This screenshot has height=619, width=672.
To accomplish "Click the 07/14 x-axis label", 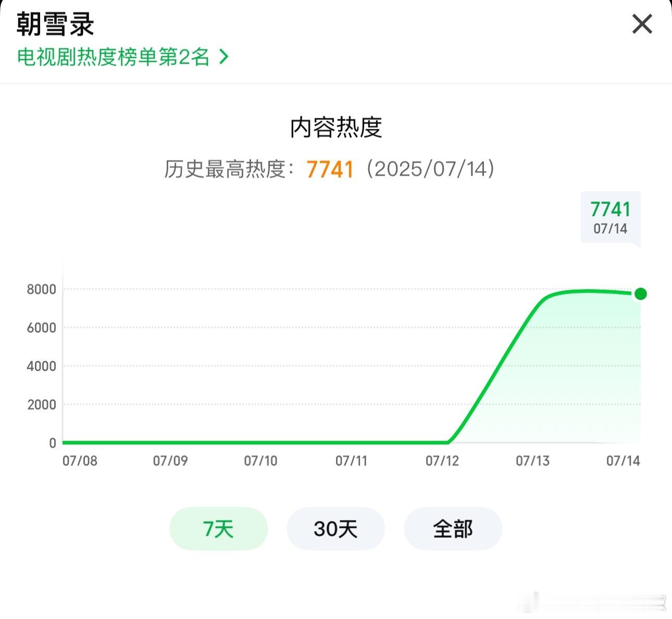I will pos(623,461).
